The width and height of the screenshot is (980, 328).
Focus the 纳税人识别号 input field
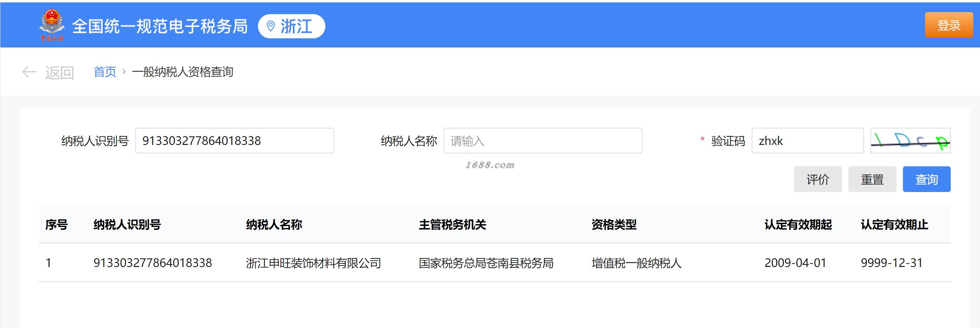(235, 141)
